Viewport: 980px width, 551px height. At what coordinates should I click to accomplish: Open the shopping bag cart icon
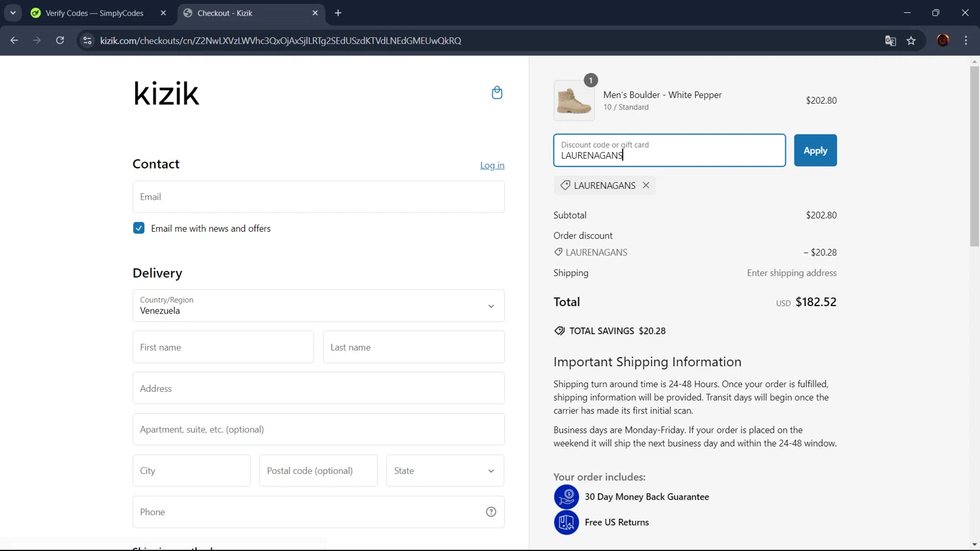point(497,93)
